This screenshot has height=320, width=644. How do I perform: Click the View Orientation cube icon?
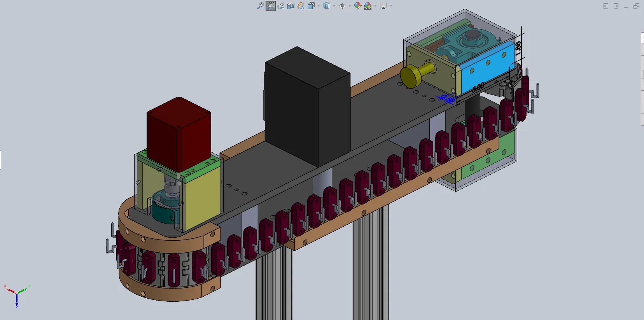click(x=311, y=6)
